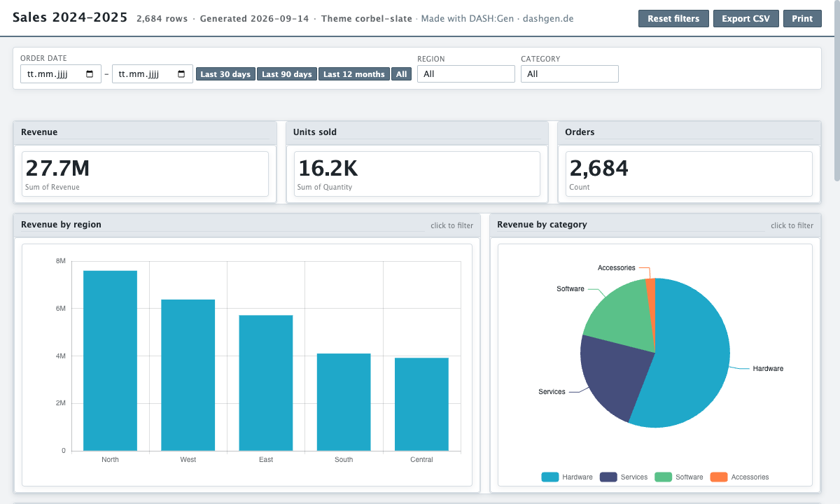Click the 16.2K units sold value
This screenshot has height=504, width=840.
pos(328,168)
